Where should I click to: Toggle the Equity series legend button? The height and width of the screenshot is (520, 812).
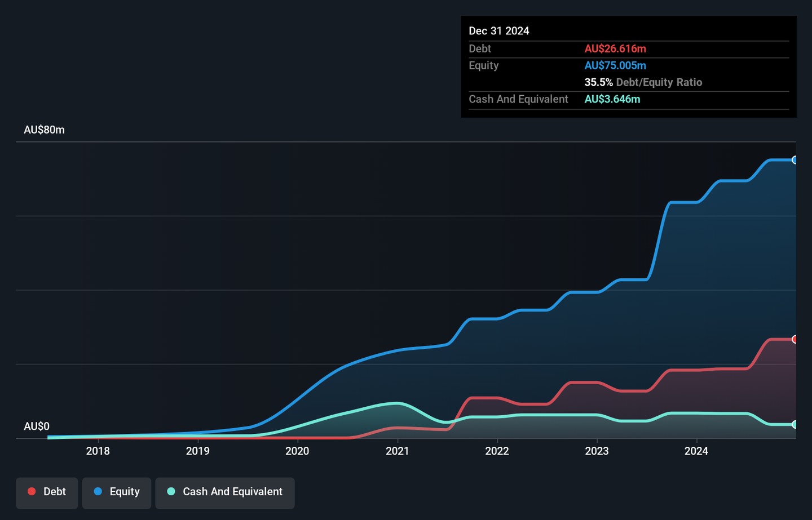coord(117,492)
